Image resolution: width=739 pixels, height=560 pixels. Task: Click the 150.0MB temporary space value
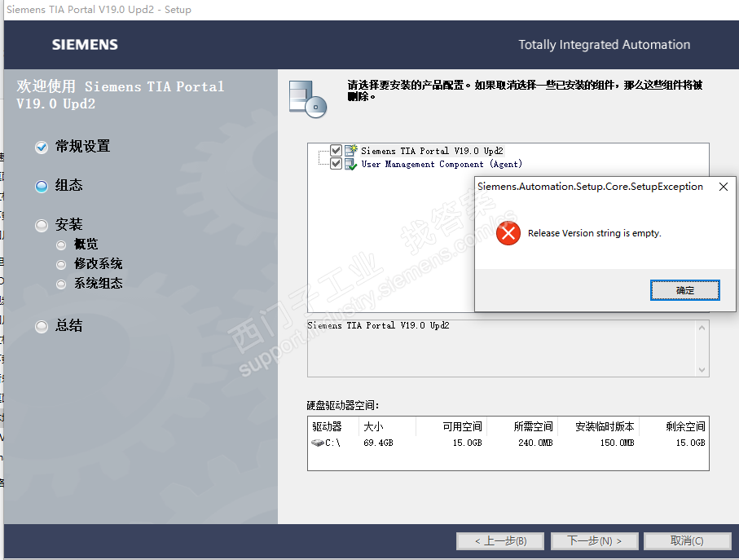point(617,443)
